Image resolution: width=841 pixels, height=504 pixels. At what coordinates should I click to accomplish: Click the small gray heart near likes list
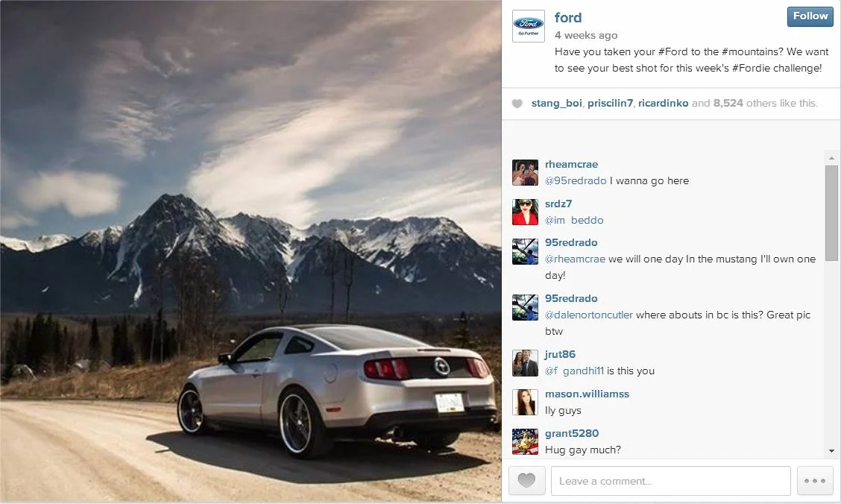point(517,104)
